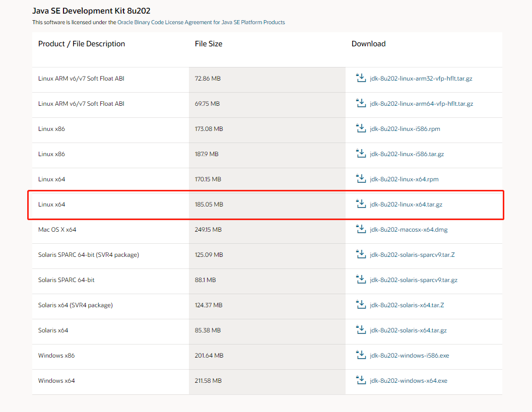Viewport: 532px width, 412px height.
Task: Click the File Size column header
Action: [x=209, y=44]
